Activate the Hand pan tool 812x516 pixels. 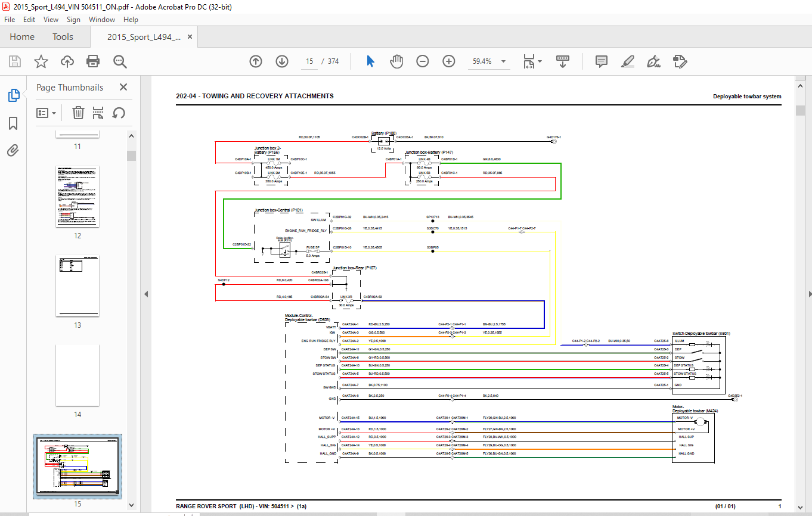396,61
